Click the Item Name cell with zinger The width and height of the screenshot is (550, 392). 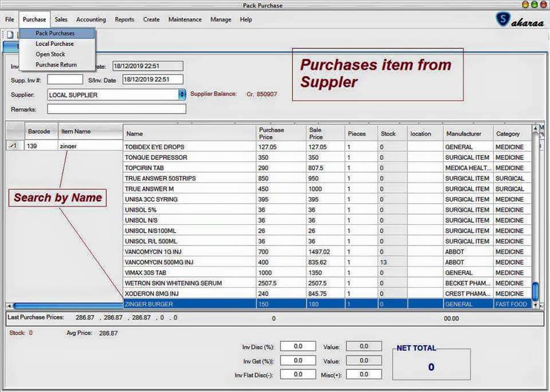(x=91, y=146)
